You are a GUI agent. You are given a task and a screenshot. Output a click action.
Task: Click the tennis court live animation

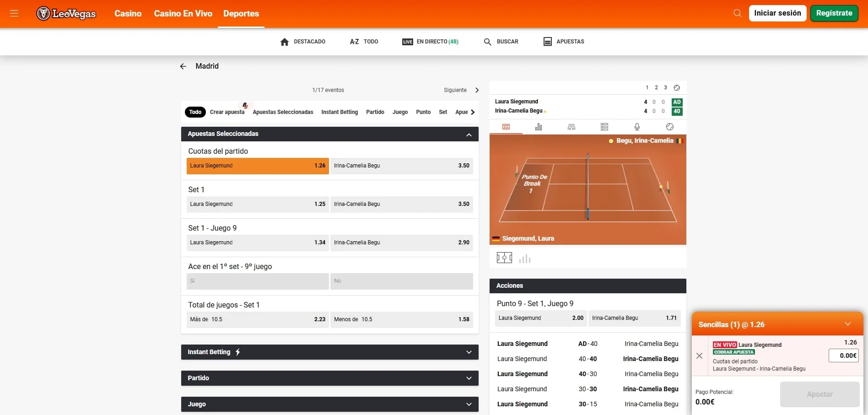click(588, 190)
